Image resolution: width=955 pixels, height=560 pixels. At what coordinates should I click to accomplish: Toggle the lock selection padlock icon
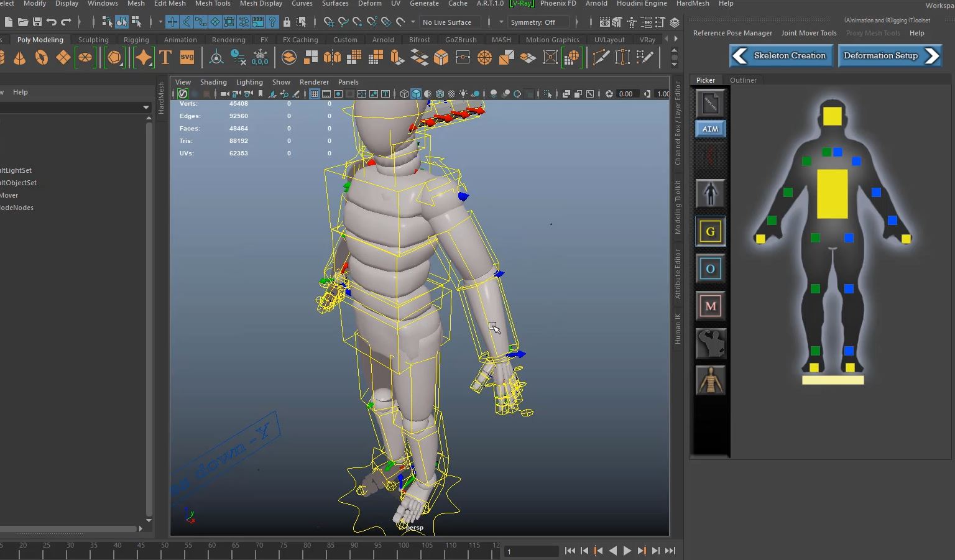coord(287,22)
